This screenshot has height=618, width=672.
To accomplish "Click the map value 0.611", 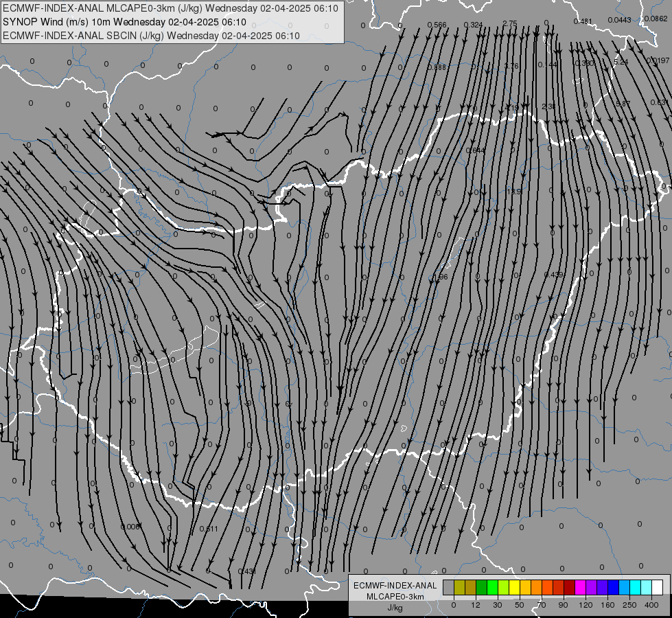I will [x=209, y=529].
